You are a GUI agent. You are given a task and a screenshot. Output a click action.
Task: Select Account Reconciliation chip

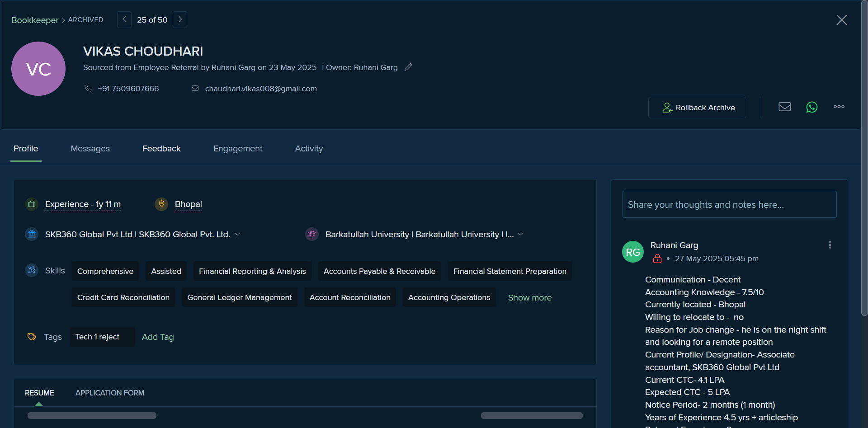click(350, 297)
